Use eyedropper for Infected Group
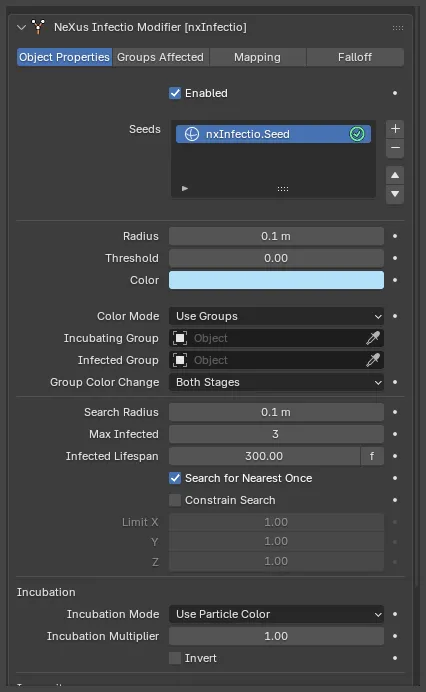 click(x=373, y=361)
